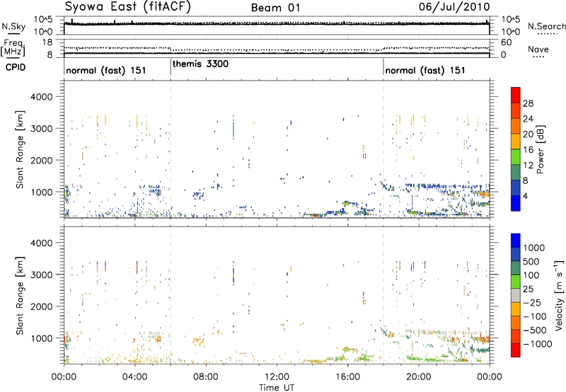Click the '-1000' tick on Velocity scale
The height and width of the screenshot is (392, 566).
pyautogui.click(x=538, y=344)
